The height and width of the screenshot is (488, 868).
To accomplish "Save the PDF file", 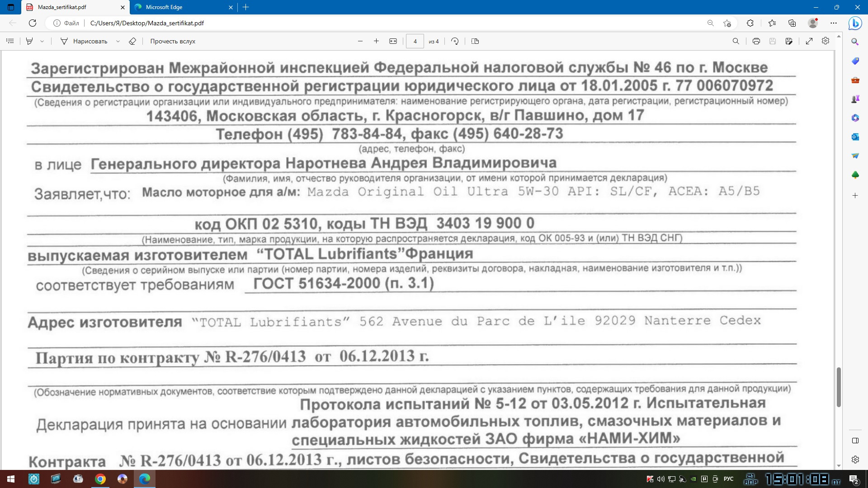I will 773,41.
